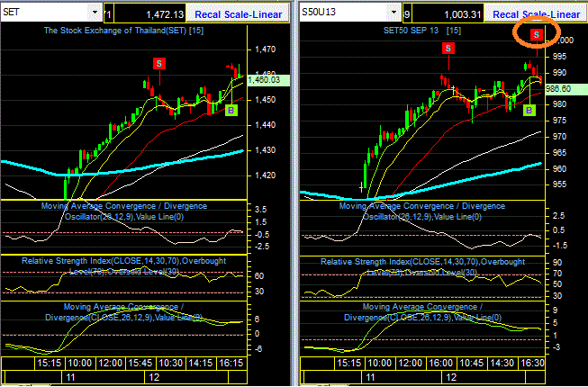The height and width of the screenshot is (387, 588).
Task: Click date 12 on the SET date axis
Action: pos(155,377)
